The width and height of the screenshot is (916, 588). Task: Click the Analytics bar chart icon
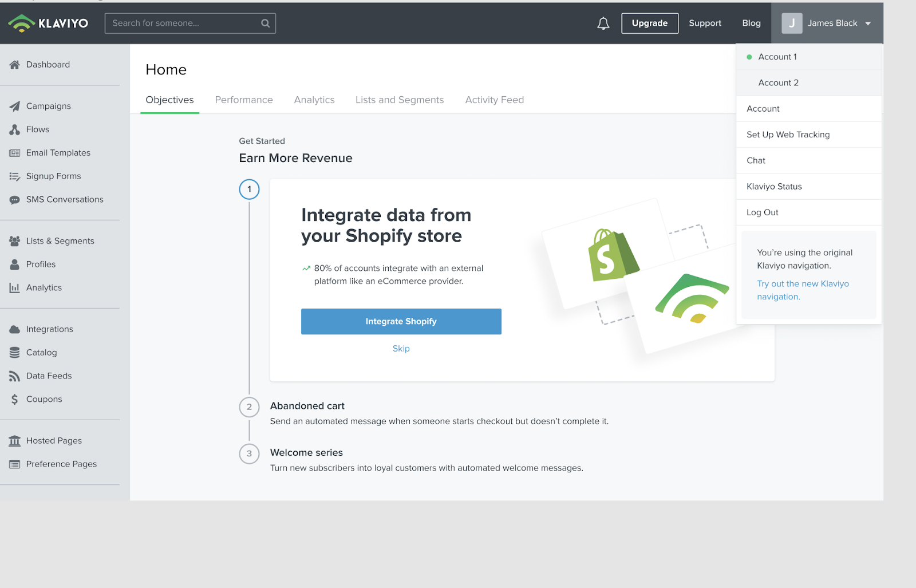[14, 288]
